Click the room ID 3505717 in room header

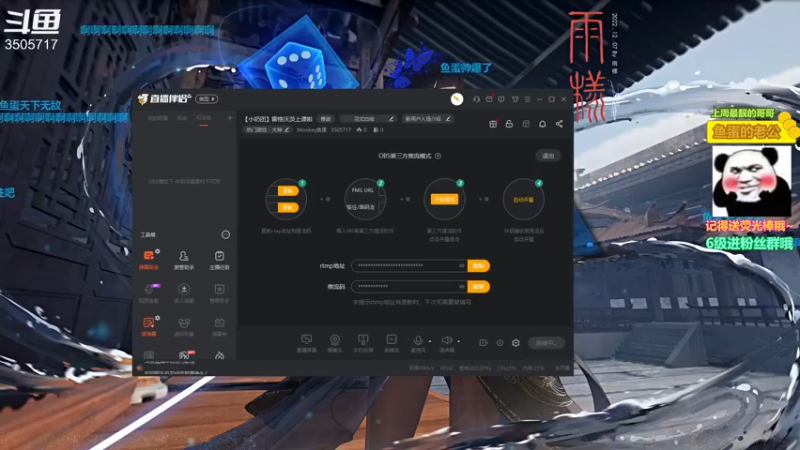click(341, 130)
